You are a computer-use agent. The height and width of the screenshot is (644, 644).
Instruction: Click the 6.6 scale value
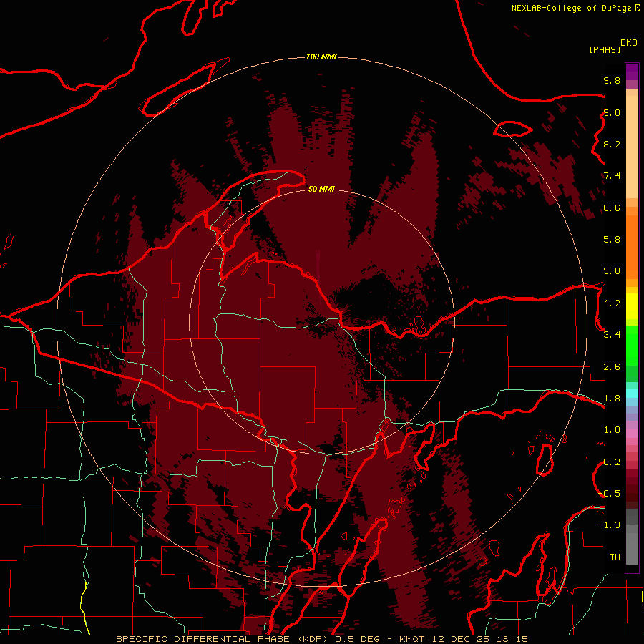click(612, 208)
